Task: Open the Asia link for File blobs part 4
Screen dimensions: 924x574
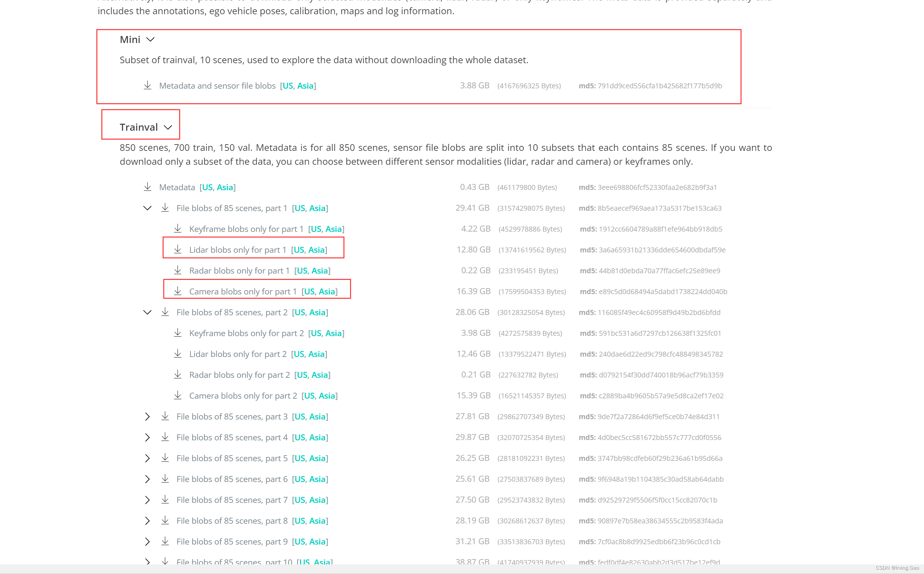Action: 317,437
